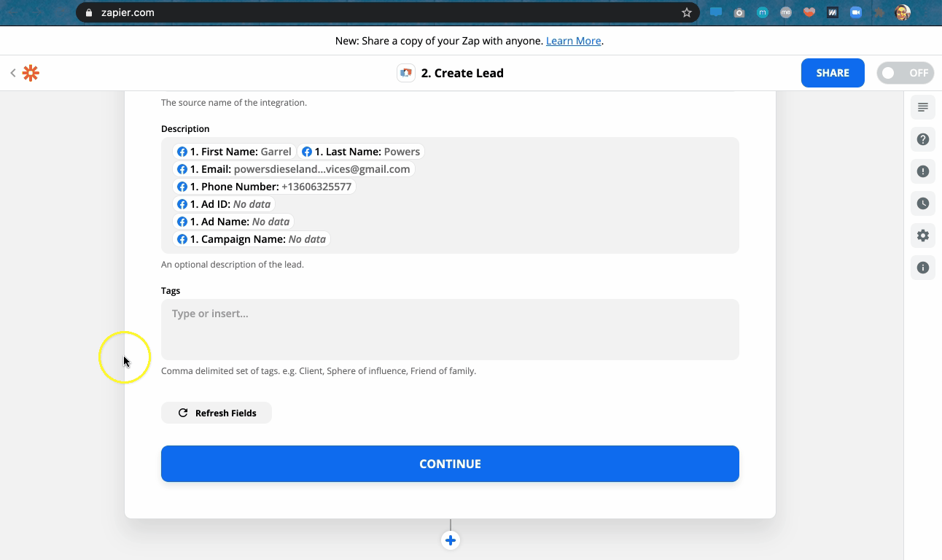Viewport: 942px width, 560px height.
Task: Click the 'Tags' field label
Action: coord(171,290)
